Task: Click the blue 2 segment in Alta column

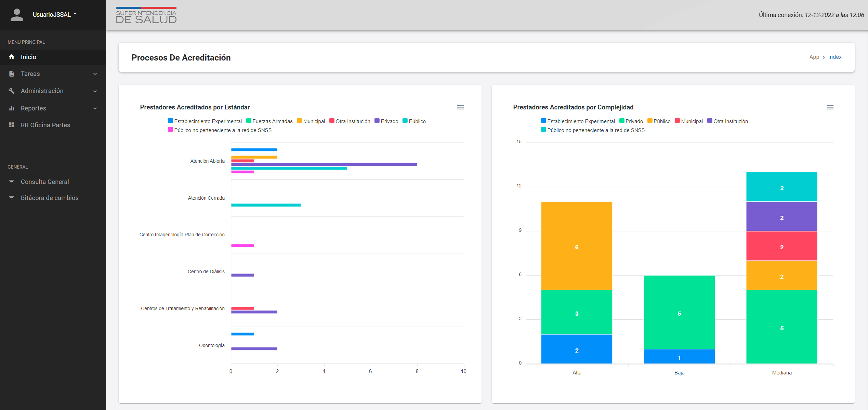Action: pos(577,349)
